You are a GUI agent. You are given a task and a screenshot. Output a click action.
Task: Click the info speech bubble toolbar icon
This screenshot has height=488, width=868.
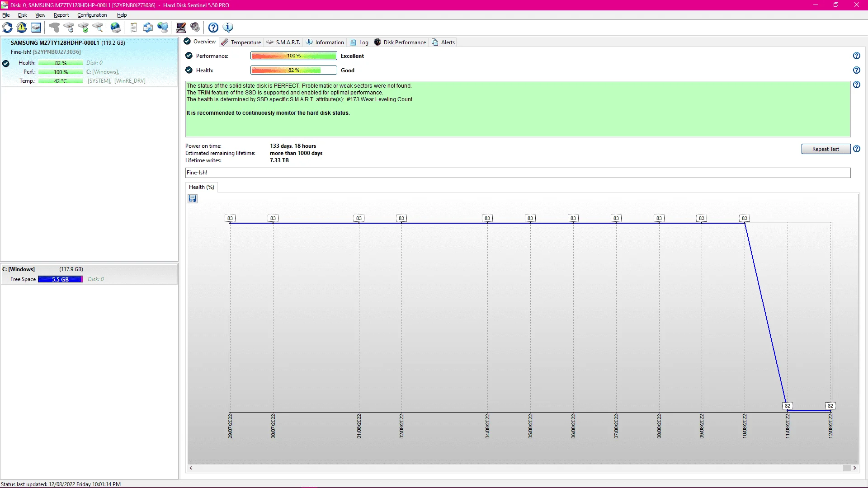[x=228, y=28]
